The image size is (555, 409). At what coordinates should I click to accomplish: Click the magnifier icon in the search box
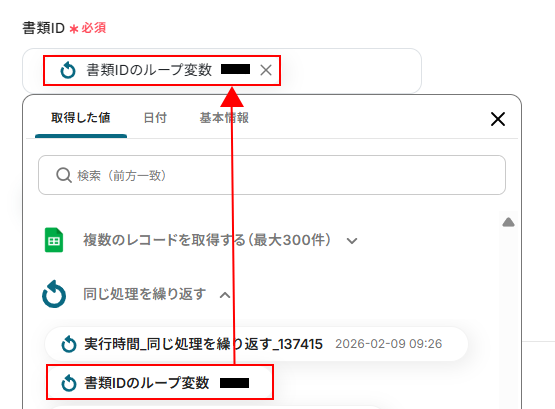(x=64, y=175)
